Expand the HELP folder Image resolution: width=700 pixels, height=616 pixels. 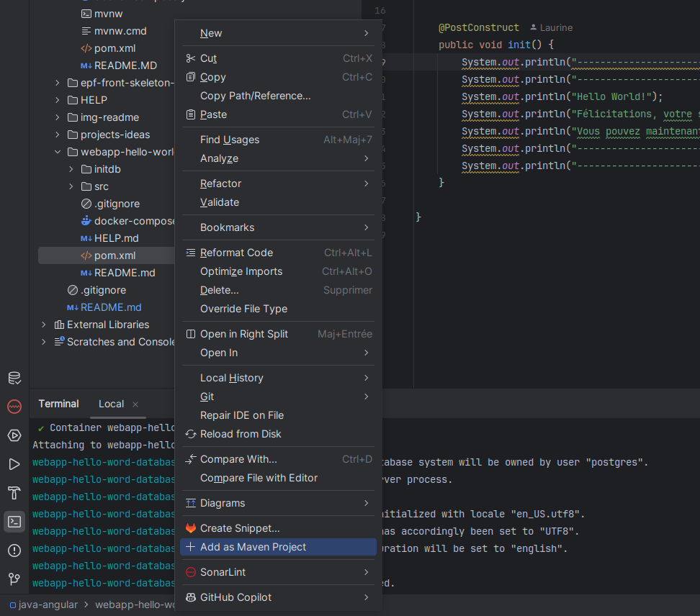pos(57,100)
